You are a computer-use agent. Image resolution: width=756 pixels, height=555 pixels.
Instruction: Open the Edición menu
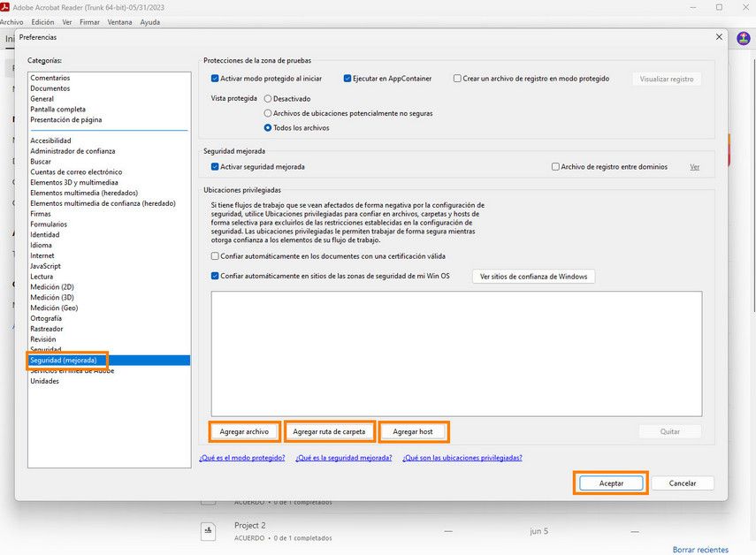pyautogui.click(x=43, y=22)
